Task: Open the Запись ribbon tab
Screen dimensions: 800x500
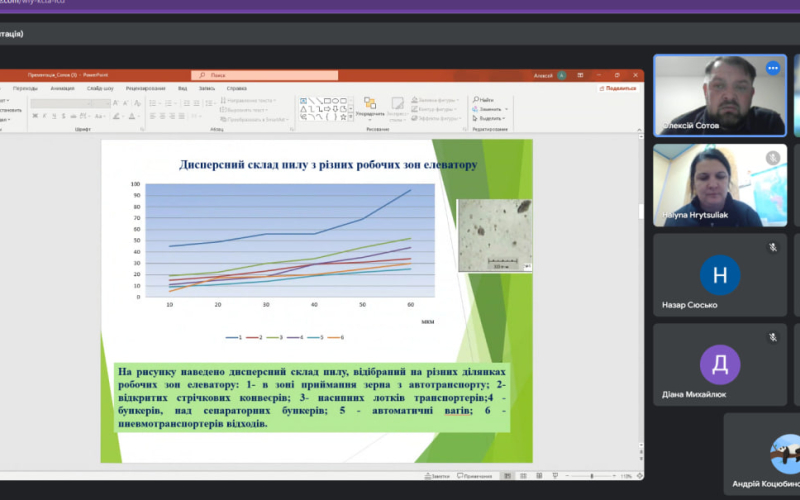Action: coord(207,88)
